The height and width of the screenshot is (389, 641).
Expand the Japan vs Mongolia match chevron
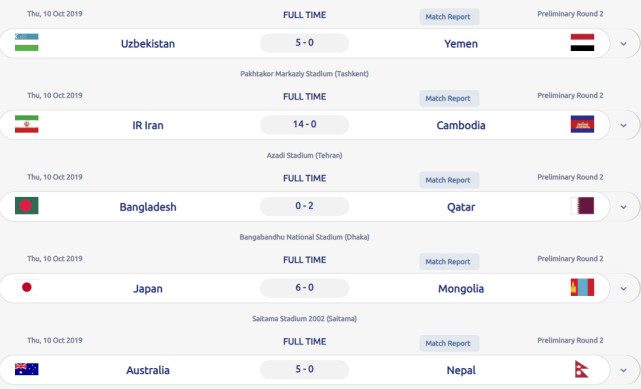(623, 288)
